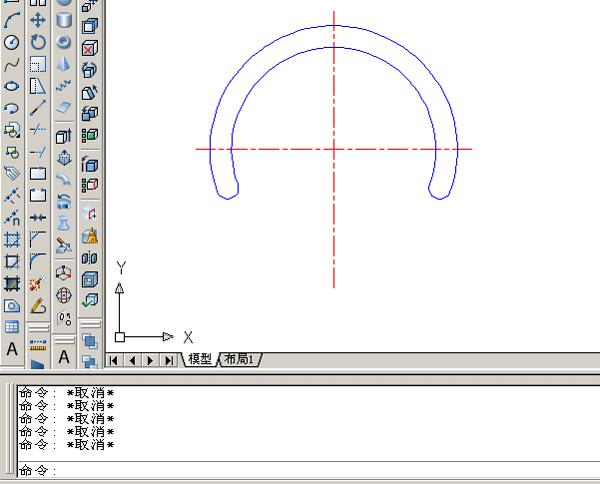Select the Lengthen tool

38,108
